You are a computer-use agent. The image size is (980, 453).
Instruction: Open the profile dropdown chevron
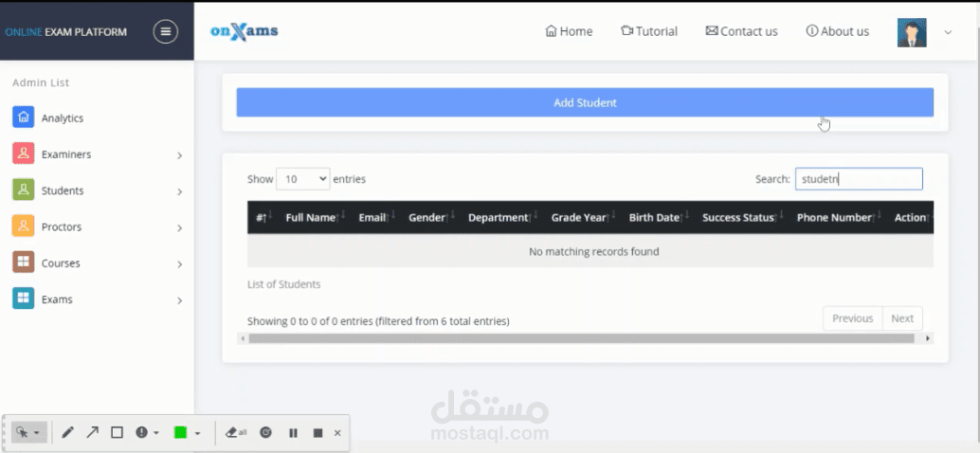tap(948, 32)
